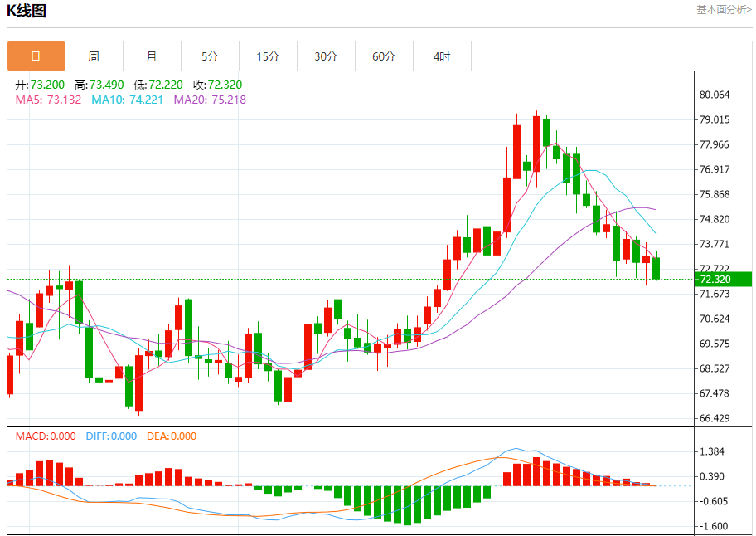
Task: Open the 15分 interval tab
Action: pyautogui.click(x=268, y=56)
